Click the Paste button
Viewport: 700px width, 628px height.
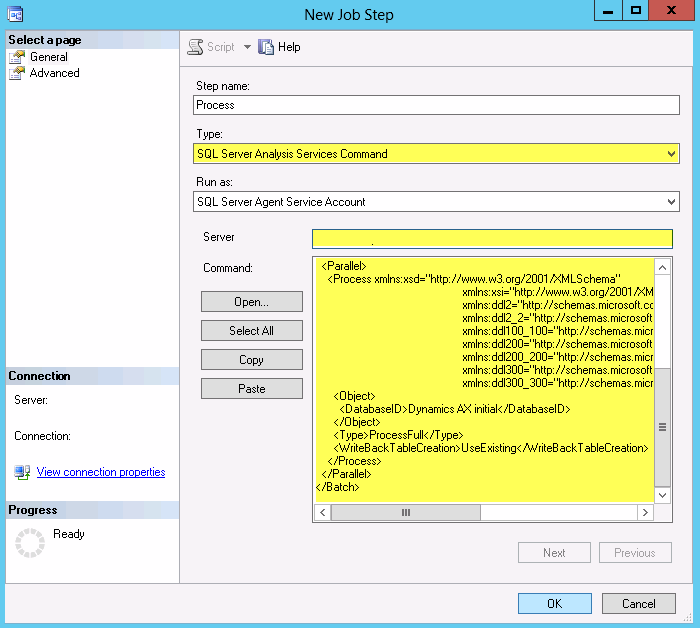pyautogui.click(x=252, y=389)
